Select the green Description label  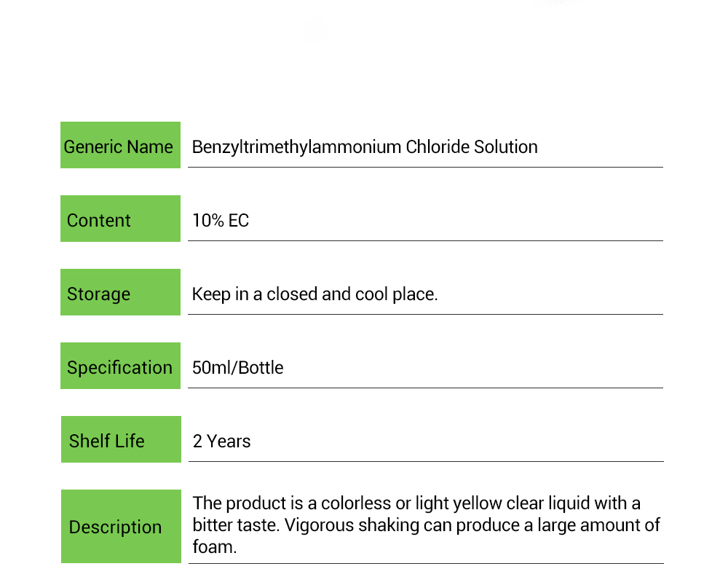[120, 527]
